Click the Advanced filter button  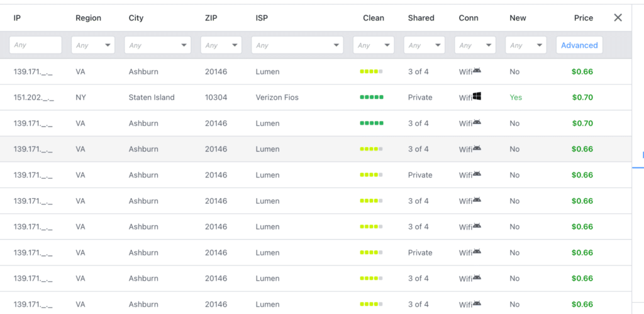[579, 45]
